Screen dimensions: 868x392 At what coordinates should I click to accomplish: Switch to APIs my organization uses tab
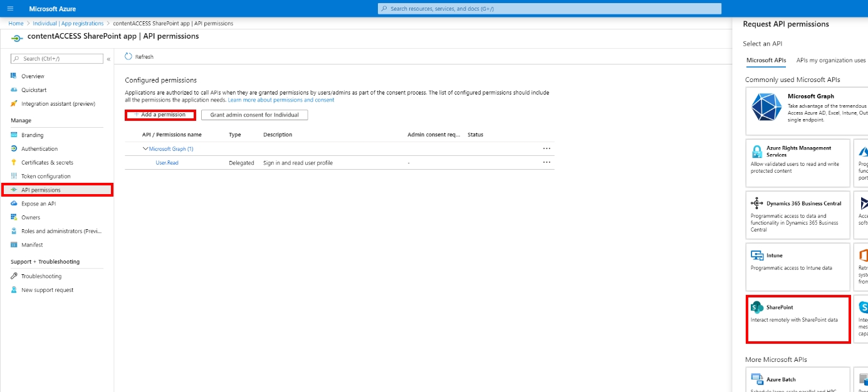click(831, 60)
